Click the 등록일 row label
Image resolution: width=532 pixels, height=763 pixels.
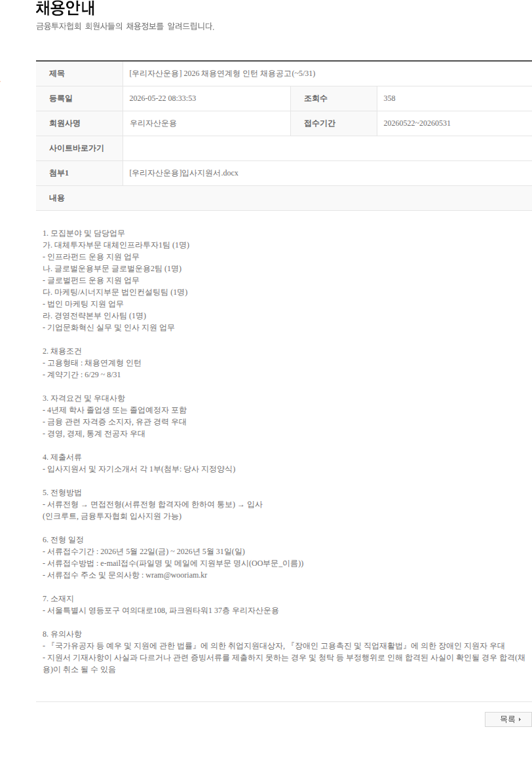[x=60, y=98]
